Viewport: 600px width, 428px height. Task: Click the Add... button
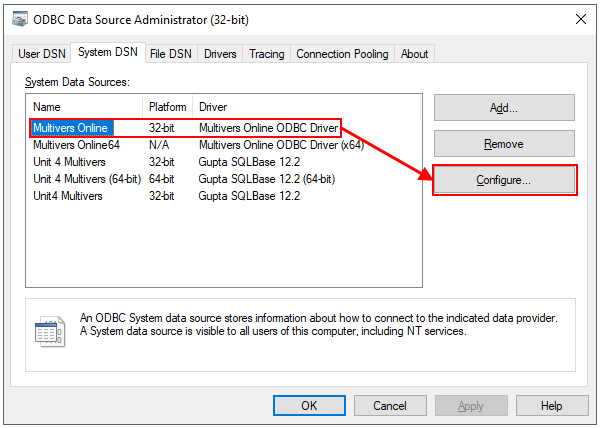point(504,108)
